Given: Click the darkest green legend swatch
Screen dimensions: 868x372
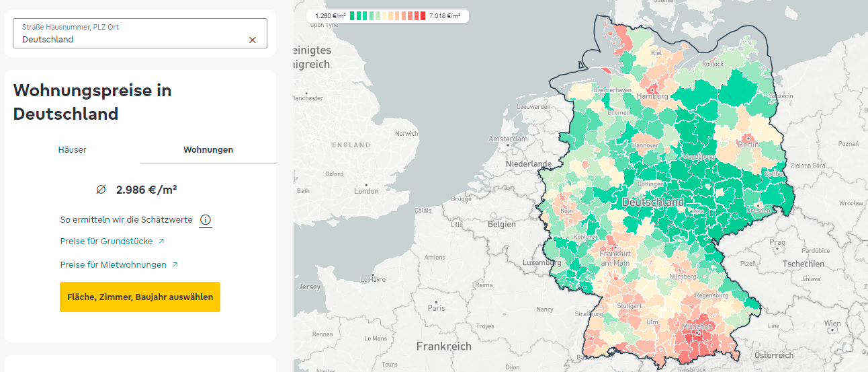Looking at the screenshot, I should (x=353, y=15).
